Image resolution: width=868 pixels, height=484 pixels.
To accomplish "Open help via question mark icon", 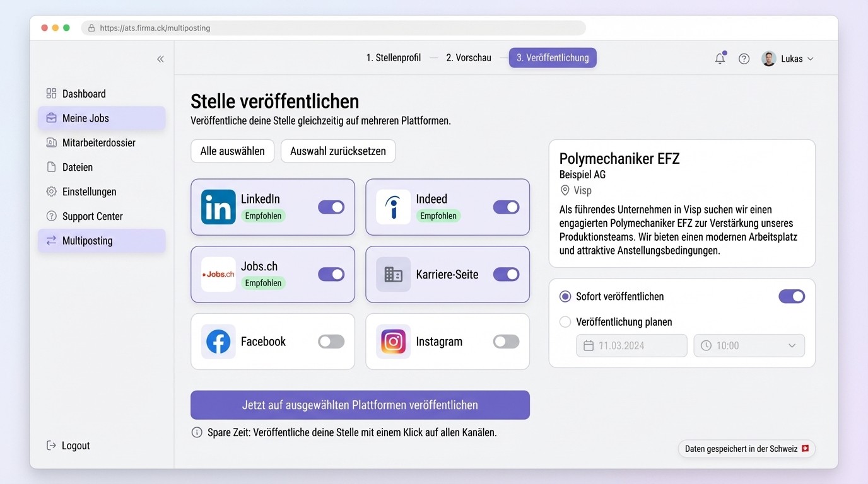I will click(744, 59).
